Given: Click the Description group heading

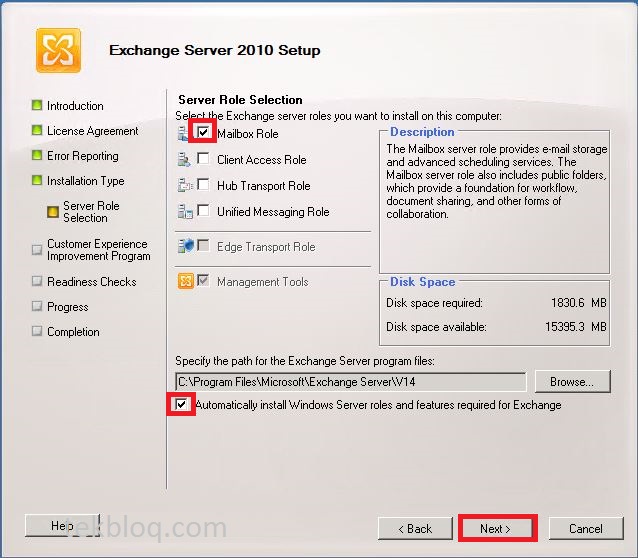Looking at the screenshot, I should coord(422,132).
